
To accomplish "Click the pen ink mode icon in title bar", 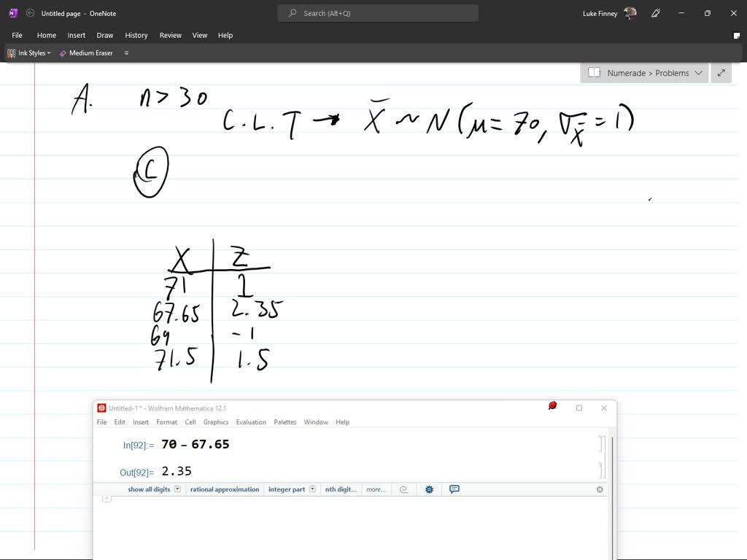I will 656,13.
